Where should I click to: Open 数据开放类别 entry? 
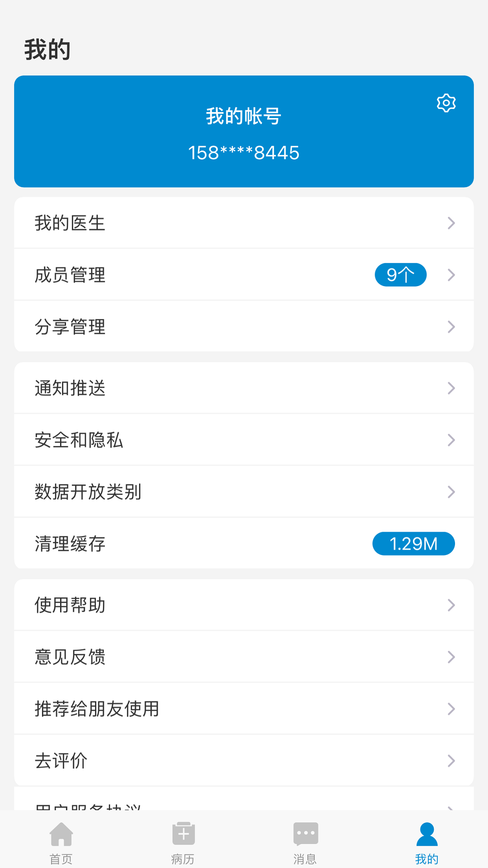click(88, 492)
